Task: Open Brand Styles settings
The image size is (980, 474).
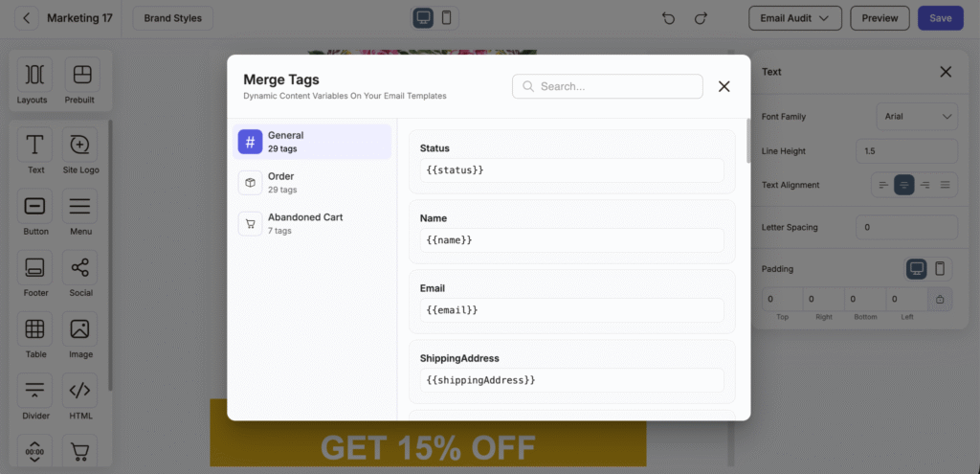Action: [x=173, y=18]
